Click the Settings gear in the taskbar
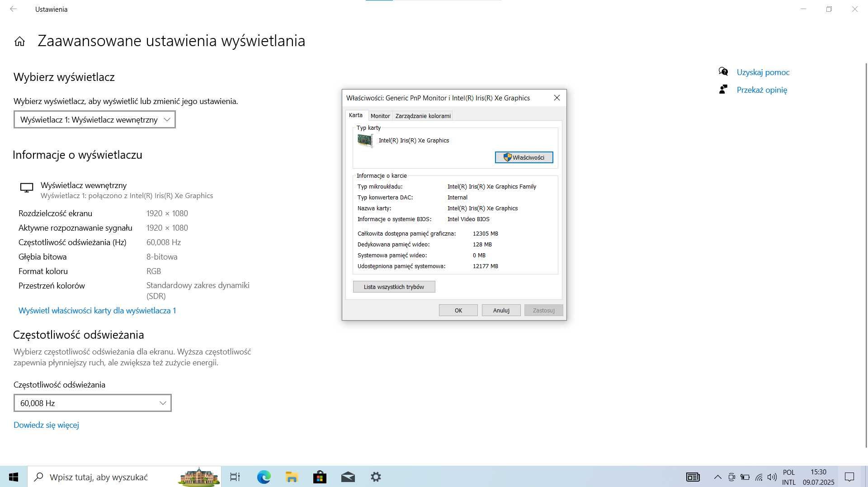This screenshot has width=868, height=487. [376, 477]
